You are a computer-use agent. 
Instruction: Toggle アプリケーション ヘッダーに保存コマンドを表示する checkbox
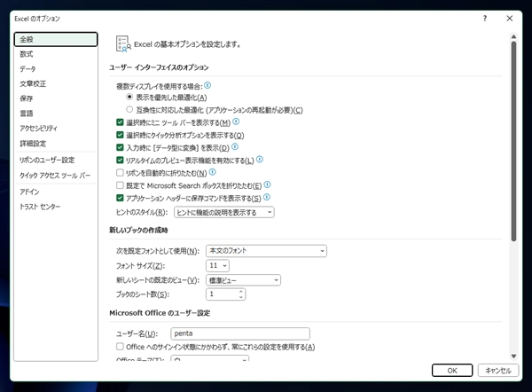tap(120, 198)
